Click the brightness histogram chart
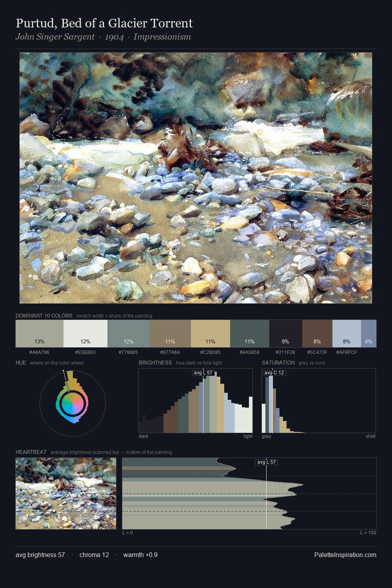This screenshot has height=588, width=392. coord(196,401)
